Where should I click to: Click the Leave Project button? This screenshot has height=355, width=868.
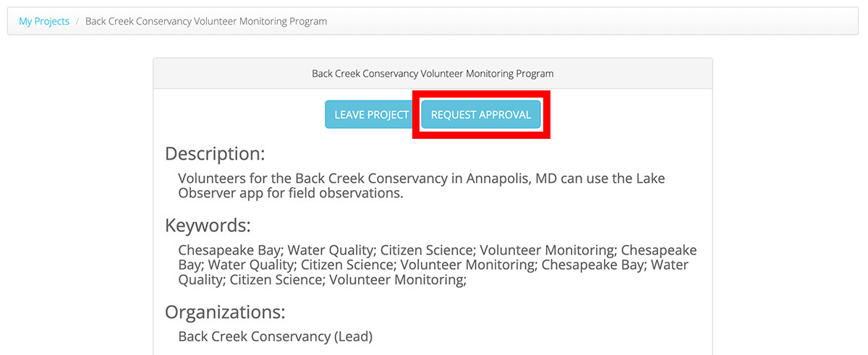371,115
